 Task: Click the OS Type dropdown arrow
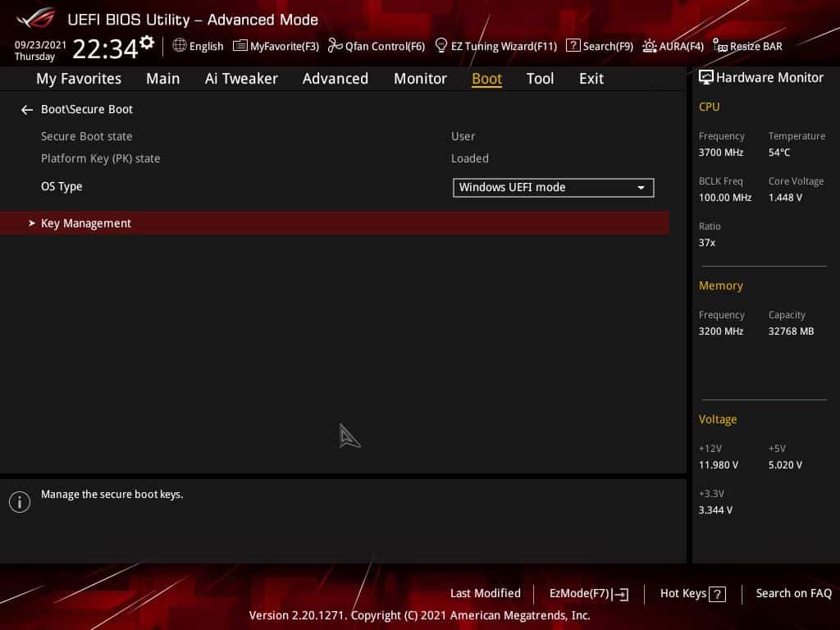coord(641,188)
